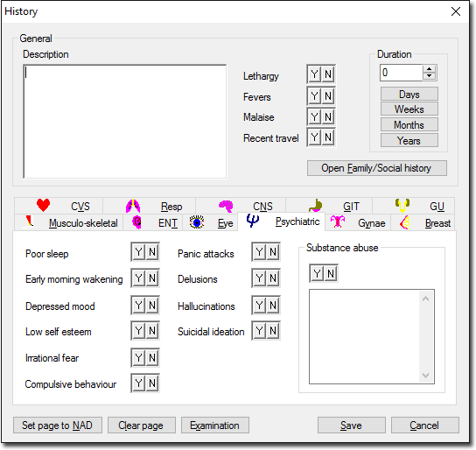The image size is (476, 450).
Task: Select the pink lungs Resp icon
Action: [x=133, y=206]
